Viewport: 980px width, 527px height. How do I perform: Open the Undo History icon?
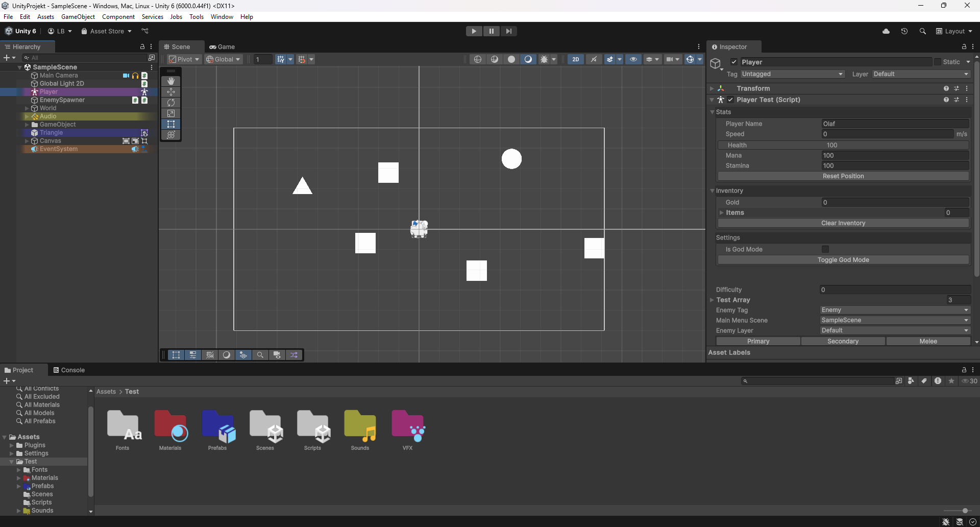[904, 31]
